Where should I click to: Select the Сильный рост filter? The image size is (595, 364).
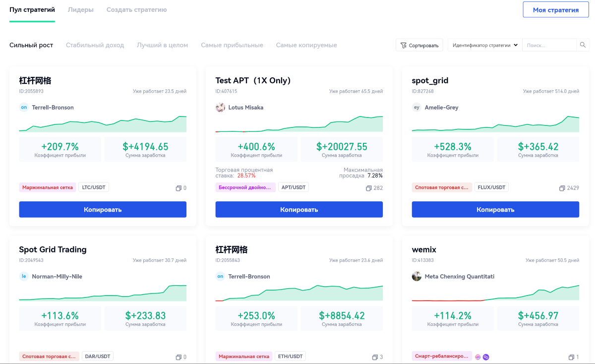coord(31,45)
